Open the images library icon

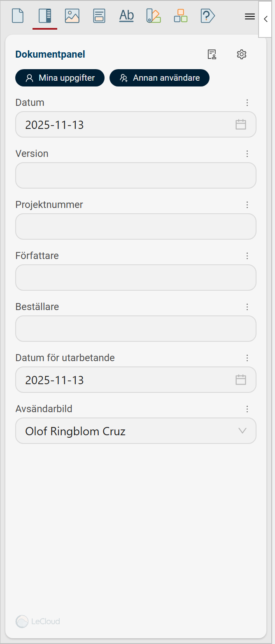72,16
